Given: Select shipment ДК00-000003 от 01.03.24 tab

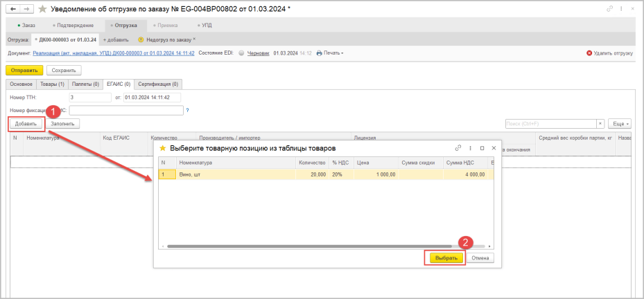Looking at the screenshot, I should (65, 39).
